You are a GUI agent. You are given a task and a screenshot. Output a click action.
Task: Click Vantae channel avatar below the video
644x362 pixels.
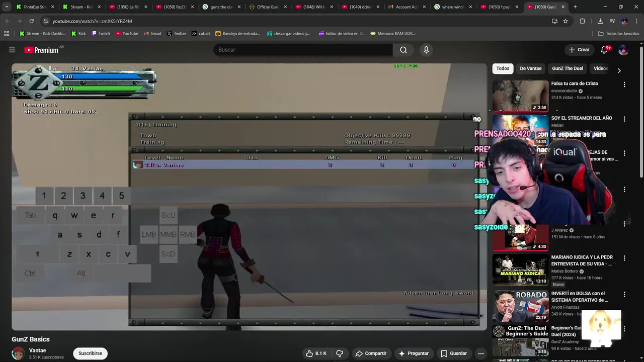point(18,353)
